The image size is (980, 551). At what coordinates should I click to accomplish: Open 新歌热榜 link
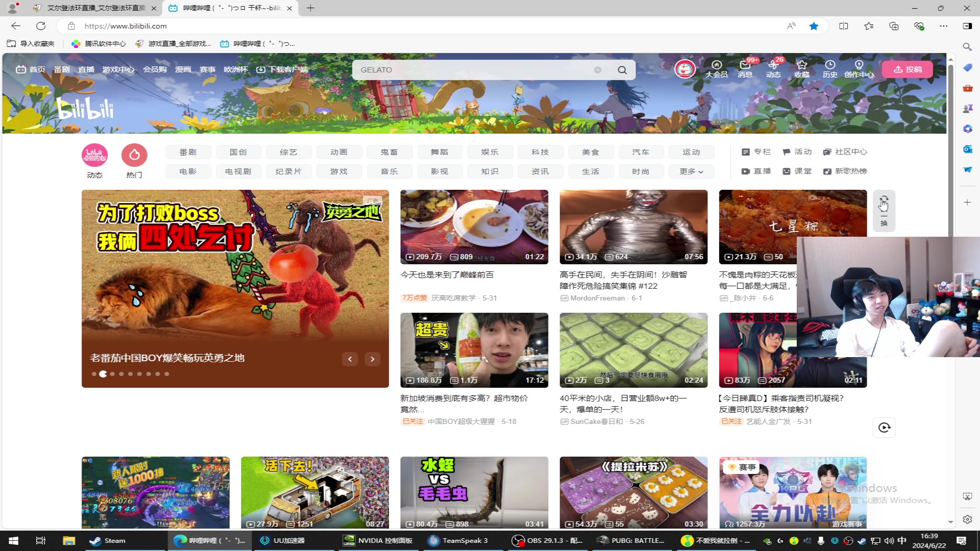click(845, 171)
